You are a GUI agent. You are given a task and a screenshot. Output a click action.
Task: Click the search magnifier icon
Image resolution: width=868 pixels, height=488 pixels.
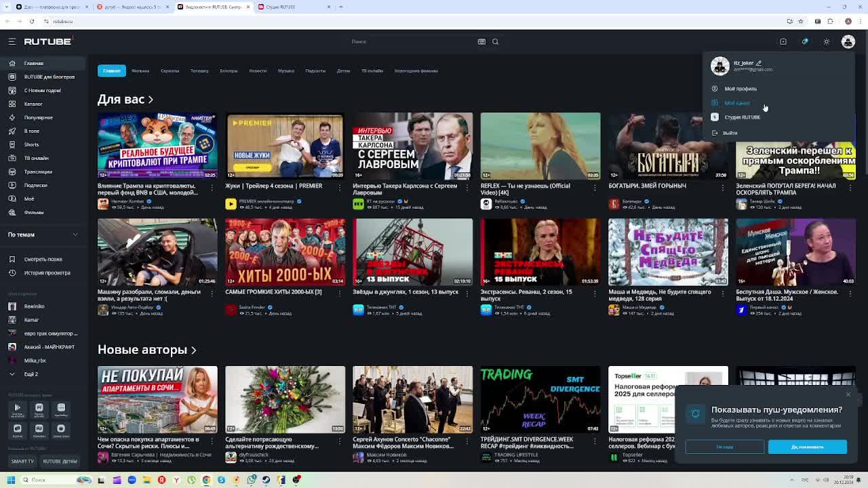[x=495, y=41]
